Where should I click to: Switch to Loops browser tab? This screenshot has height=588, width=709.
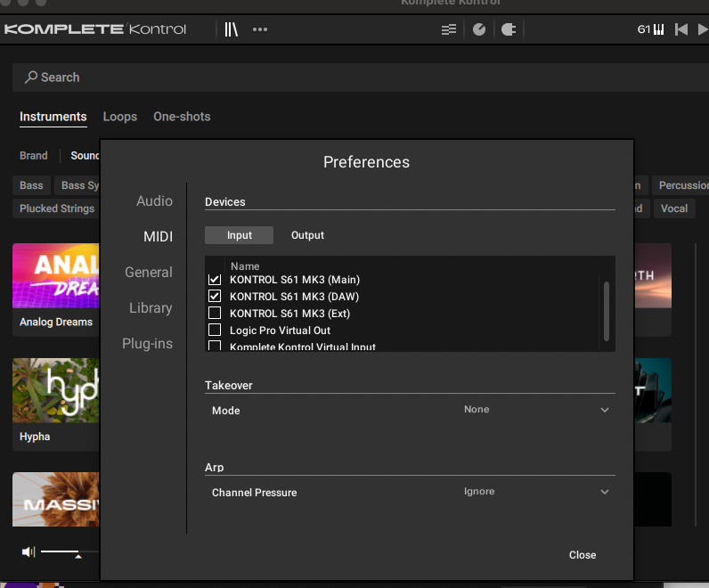(x=120, y=117)
